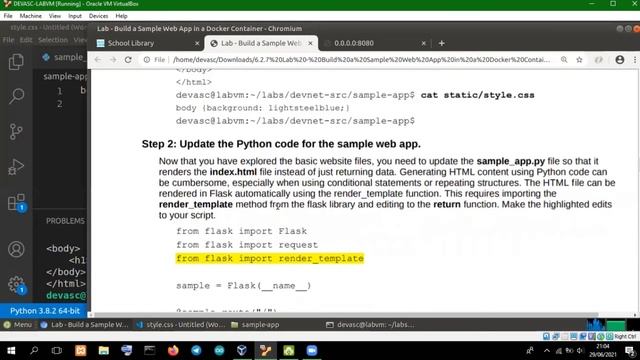The width and height of the screenshot is (640, 360).
Task: Open the Linux Menu button on panel
Action: 18,325
